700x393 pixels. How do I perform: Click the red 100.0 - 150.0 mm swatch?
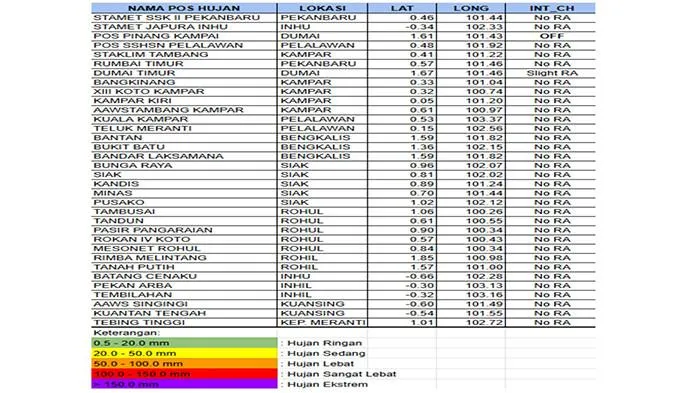184,374
